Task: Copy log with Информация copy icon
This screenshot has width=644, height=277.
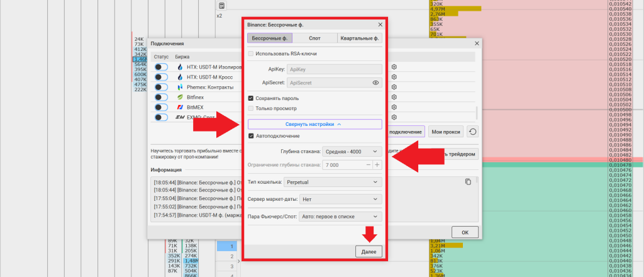Action: (x=468, y=182)
